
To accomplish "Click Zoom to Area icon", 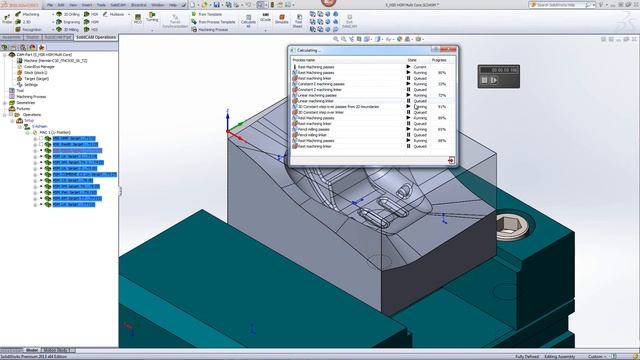I will pyautogui.click(x=343, y=39).
